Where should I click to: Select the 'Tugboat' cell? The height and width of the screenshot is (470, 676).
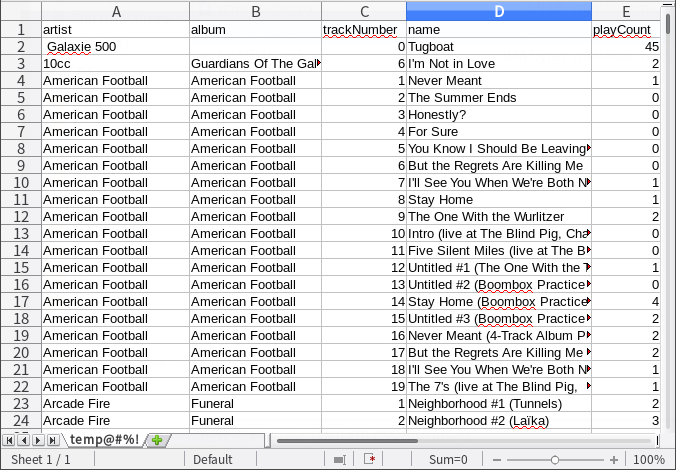point(499,47)
